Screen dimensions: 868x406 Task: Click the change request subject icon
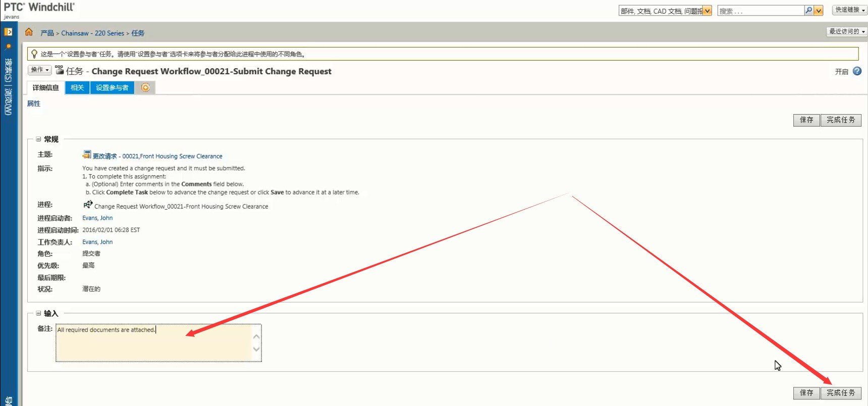[87, 155]
